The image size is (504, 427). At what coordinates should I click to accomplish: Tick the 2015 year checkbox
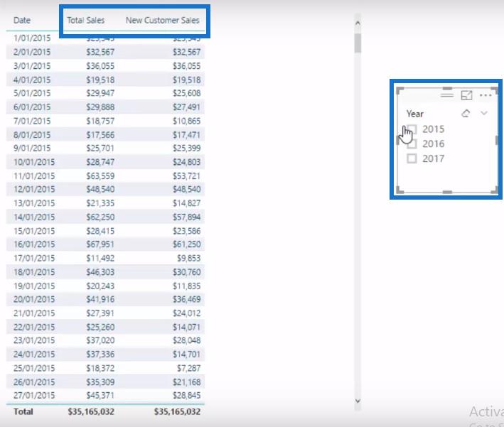(412, 129)
